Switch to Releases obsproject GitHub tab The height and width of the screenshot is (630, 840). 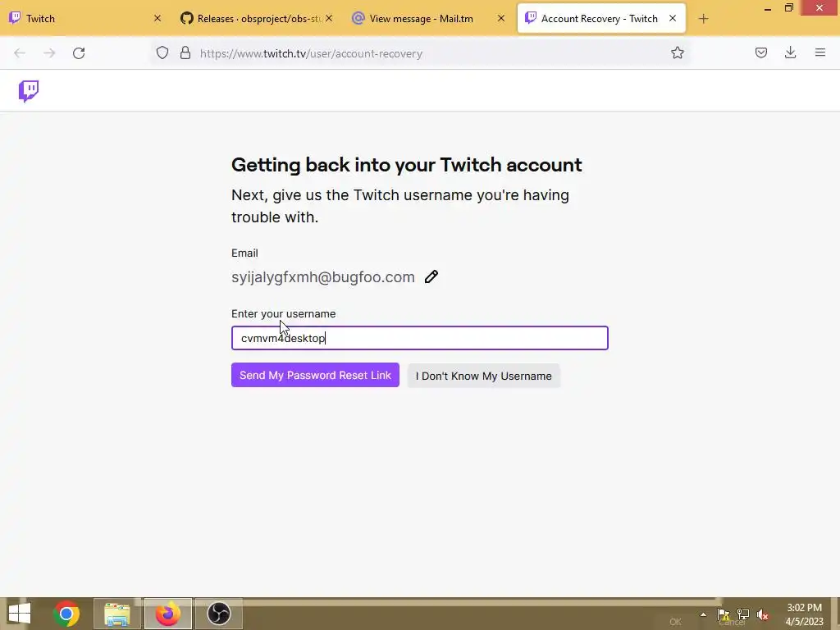pyautogui.click(x=257, y=18)
